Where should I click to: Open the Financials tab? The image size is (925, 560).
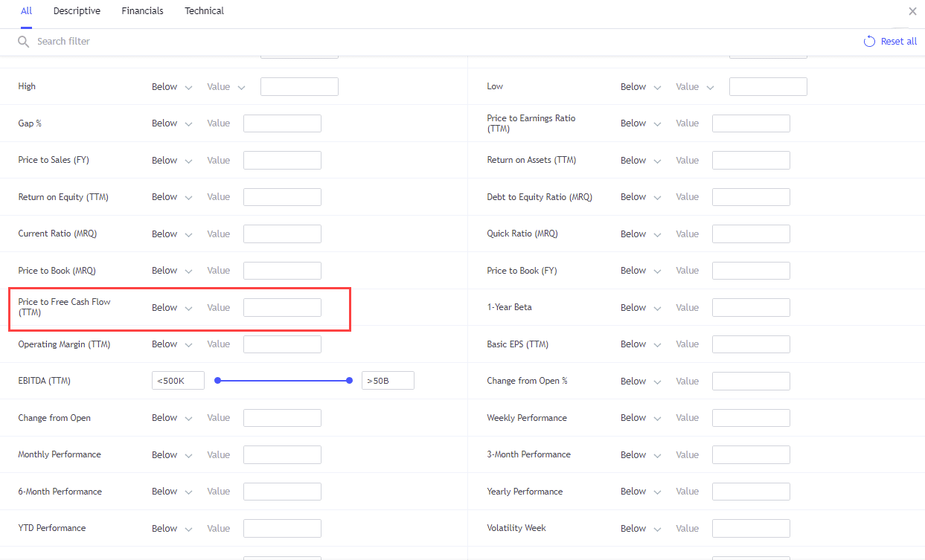142,11
